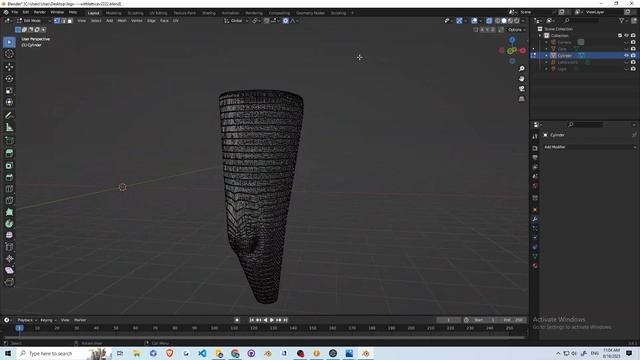Open the Add Modifier dropdown

click(x=590, y=147)
